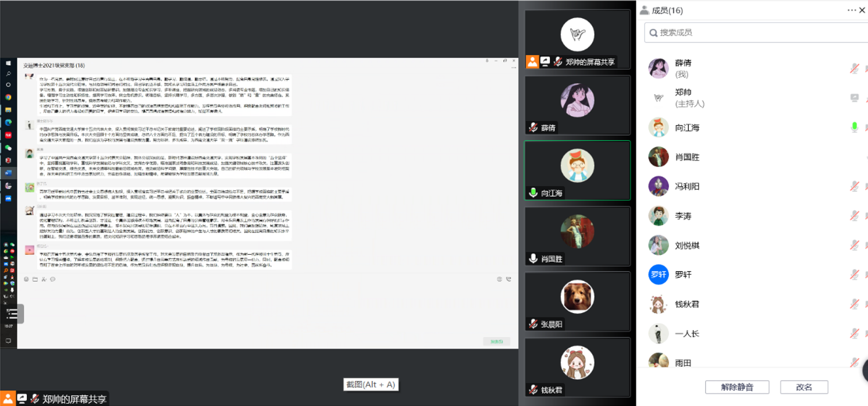Click the orange person icon on 郑帅的屏幕共享 tile
Image resolution: width=868 pixels, height=406 pixels.
532,62
